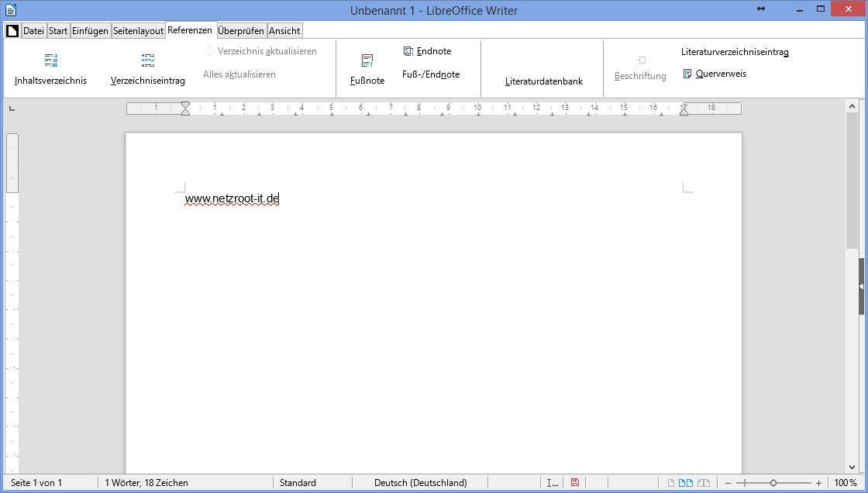Screen dimensions: 868x493
Task: Click the Endnote label
Action: tap(434, 51)
